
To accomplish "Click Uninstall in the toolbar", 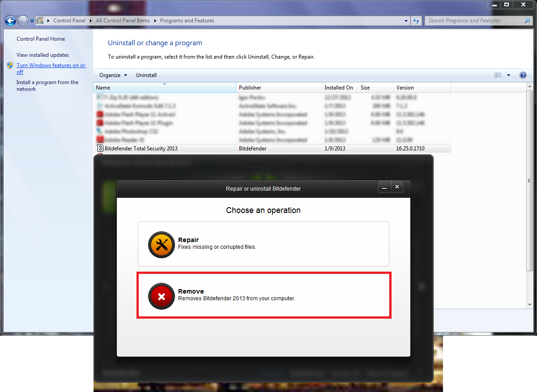I will coord(146,75).
